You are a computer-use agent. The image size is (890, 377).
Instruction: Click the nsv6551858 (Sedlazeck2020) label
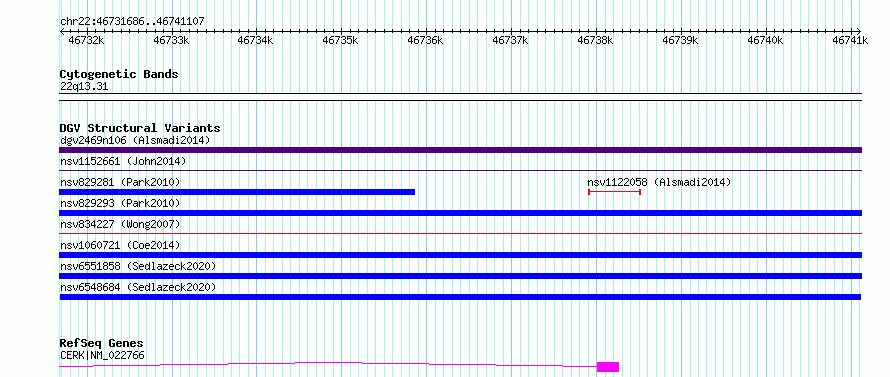click(x=138, y=266)
